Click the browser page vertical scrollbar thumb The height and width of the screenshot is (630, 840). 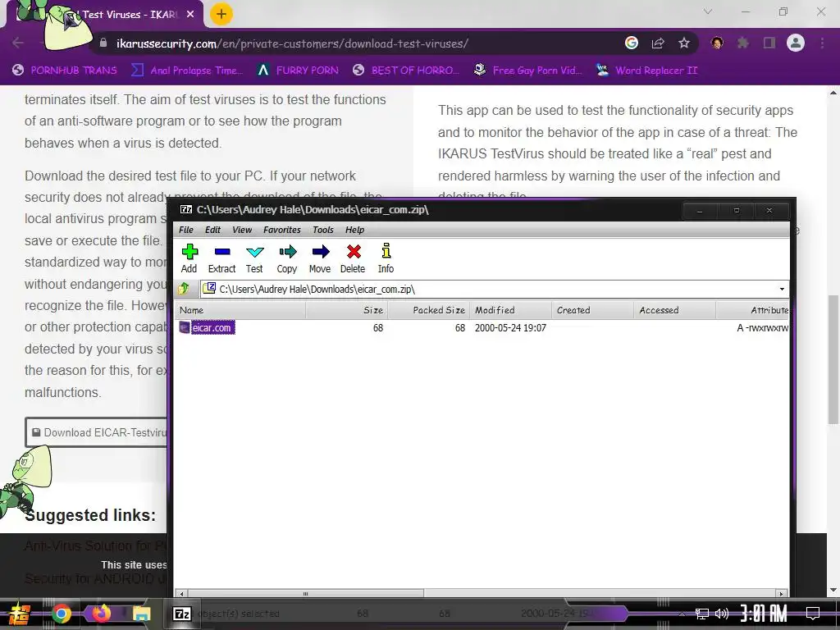pos(833,359)
